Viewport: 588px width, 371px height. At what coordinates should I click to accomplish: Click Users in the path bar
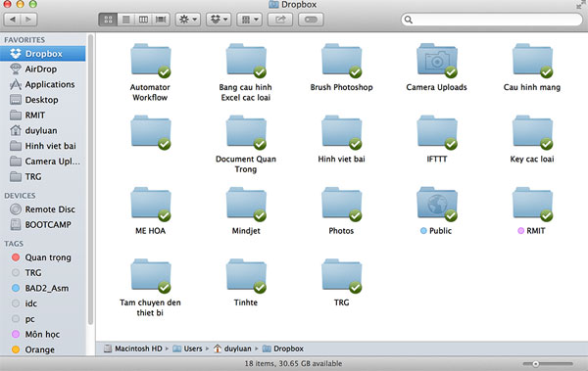(187, 348)
